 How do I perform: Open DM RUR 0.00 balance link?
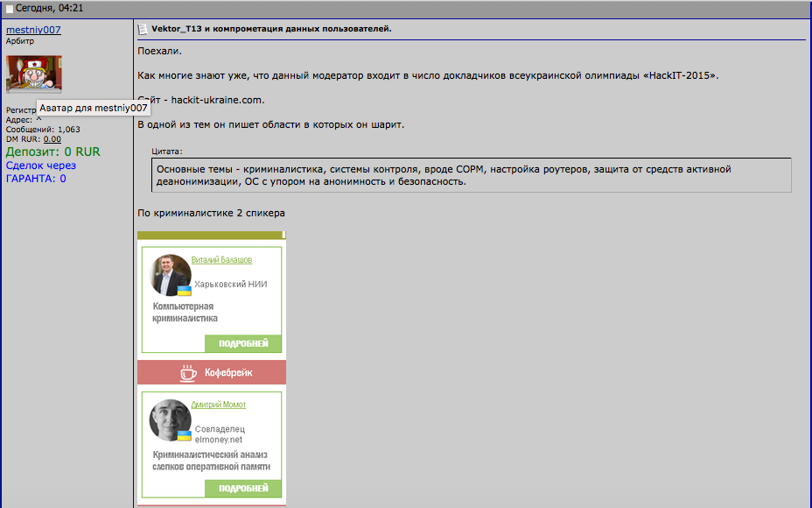point(52,139)
